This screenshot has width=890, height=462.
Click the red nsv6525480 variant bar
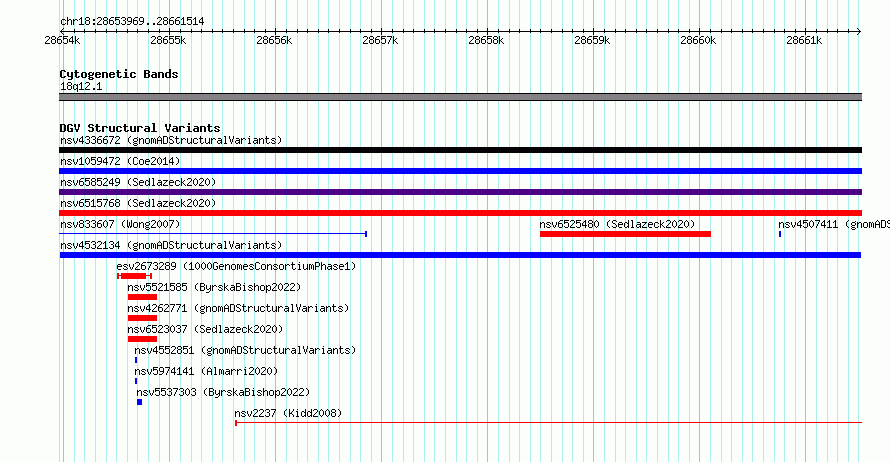tap(625, 234)
